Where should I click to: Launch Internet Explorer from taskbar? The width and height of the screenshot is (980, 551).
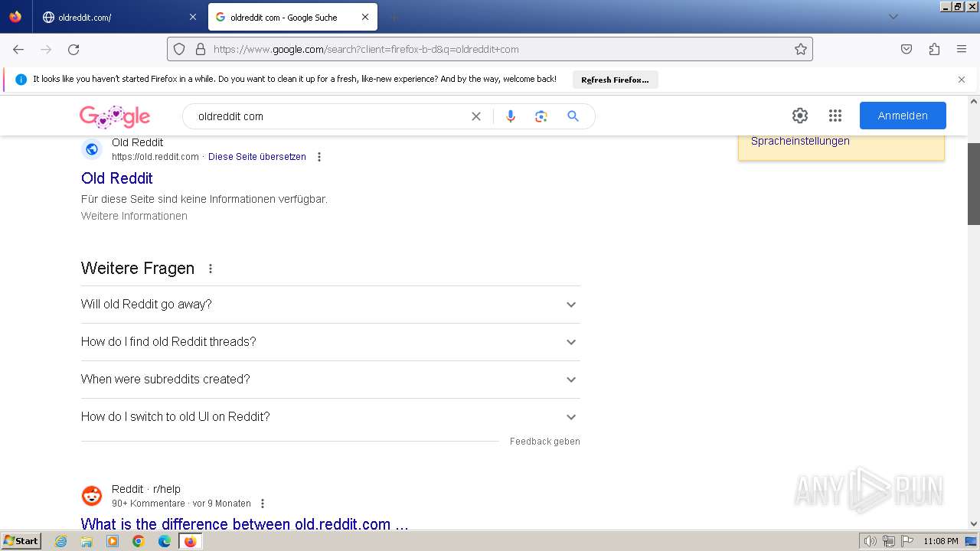(61, 541)
